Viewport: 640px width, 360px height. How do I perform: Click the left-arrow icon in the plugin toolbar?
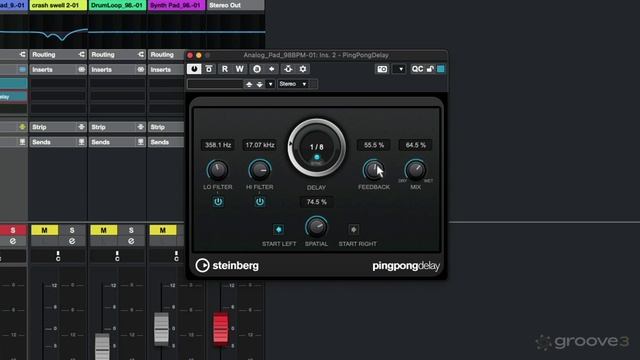272,69
